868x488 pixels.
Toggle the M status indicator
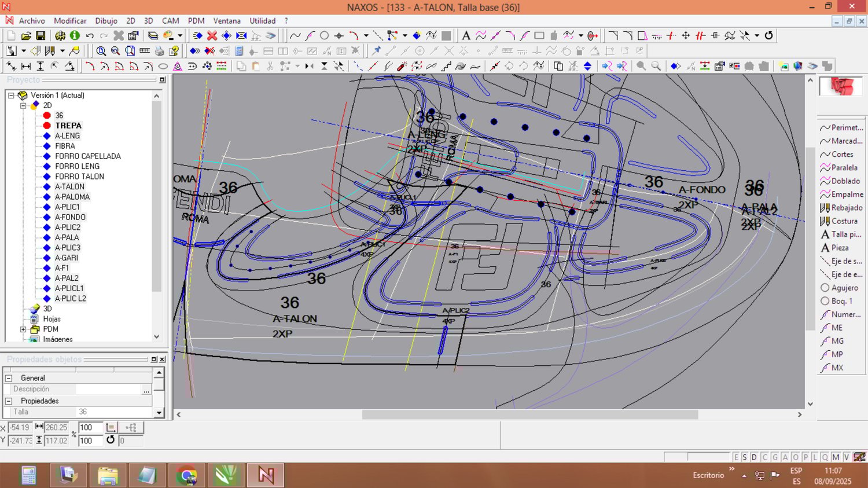point(835,457)
